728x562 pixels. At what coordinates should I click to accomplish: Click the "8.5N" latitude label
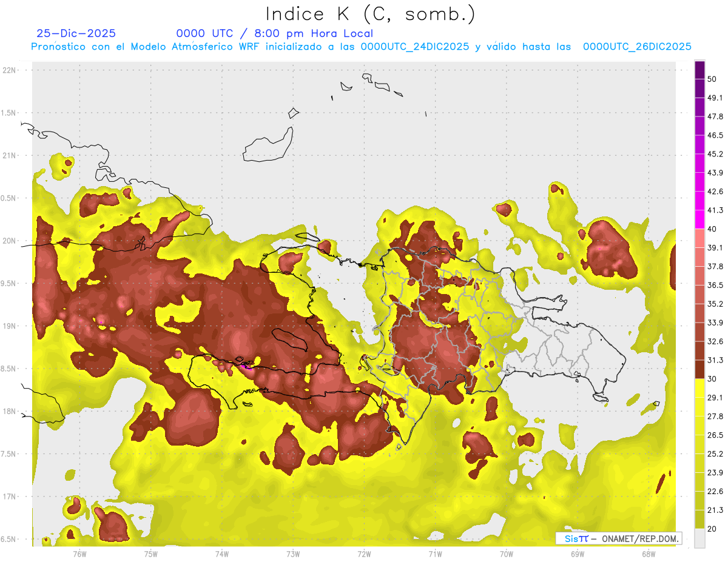point(9,369)
